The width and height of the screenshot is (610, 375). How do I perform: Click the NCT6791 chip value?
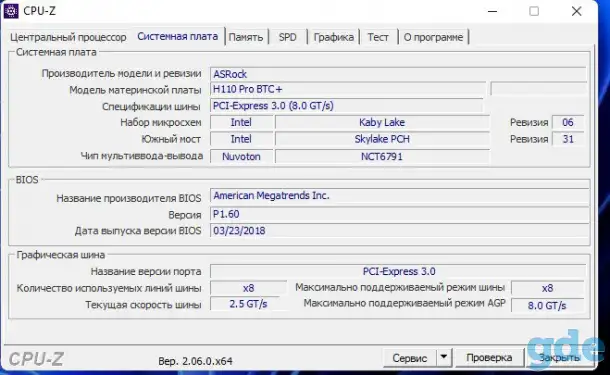point(382,156)
